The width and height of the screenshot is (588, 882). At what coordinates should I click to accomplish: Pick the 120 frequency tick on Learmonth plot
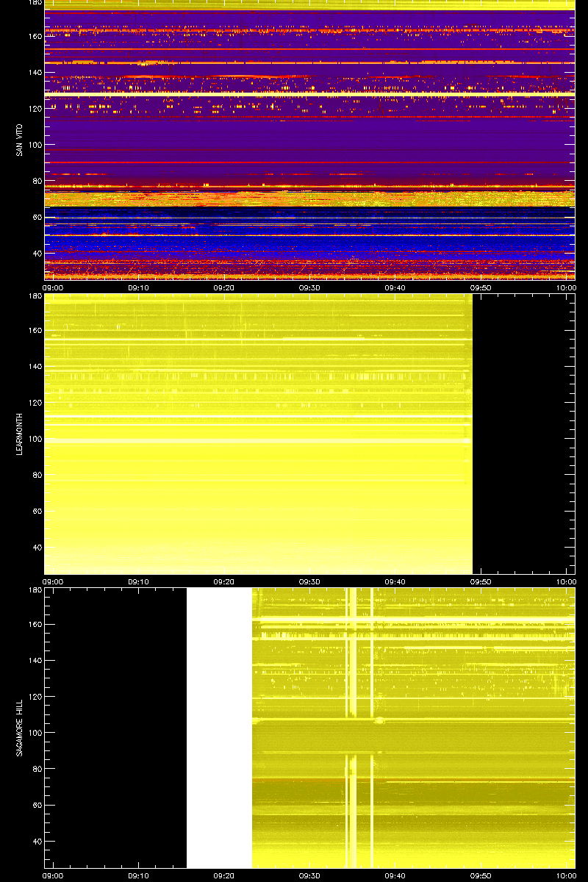pyautogui.click(x=35, y=402)
